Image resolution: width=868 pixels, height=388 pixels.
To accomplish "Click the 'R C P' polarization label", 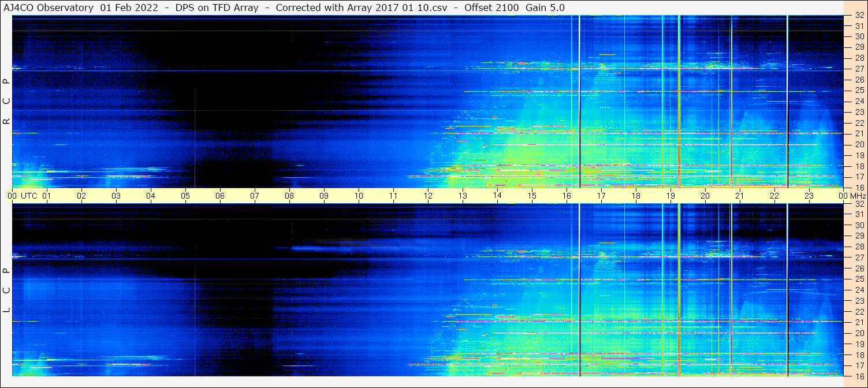I will point(6,102).
